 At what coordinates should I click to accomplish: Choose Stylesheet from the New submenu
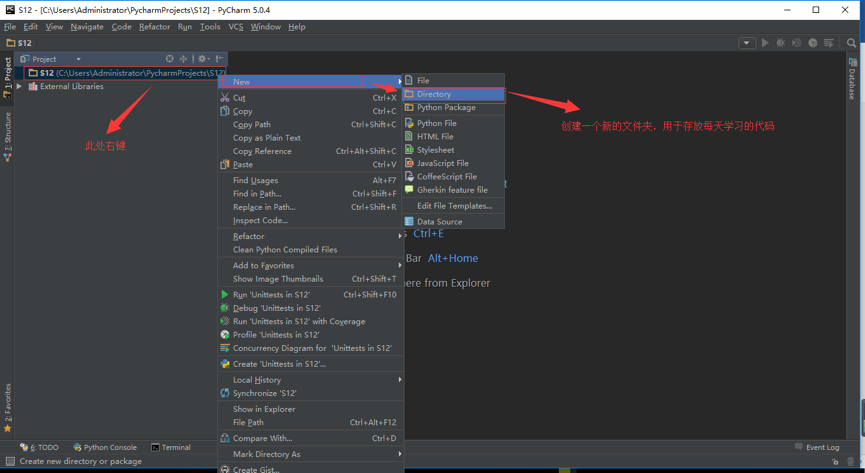(453, 150)
